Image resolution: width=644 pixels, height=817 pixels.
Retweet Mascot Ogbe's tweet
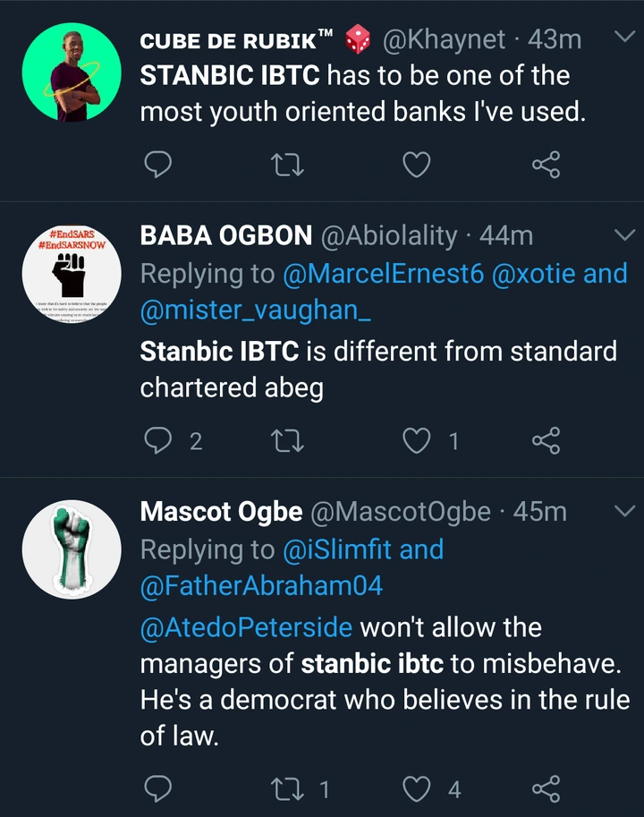pos(286,788)
